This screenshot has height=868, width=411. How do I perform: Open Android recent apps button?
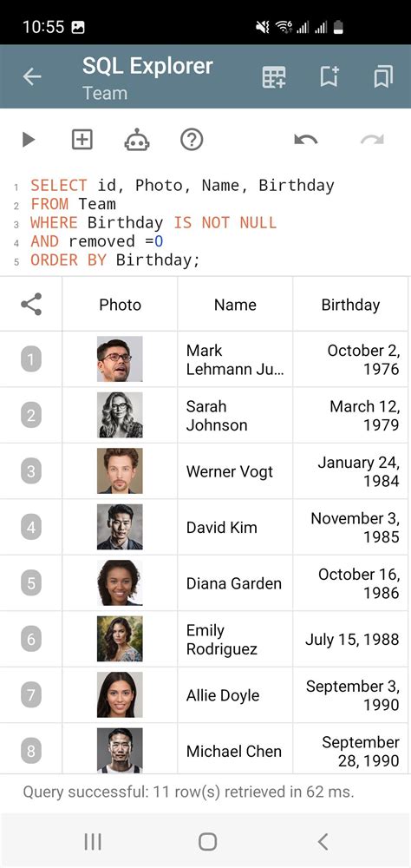[x=93, y=841]
